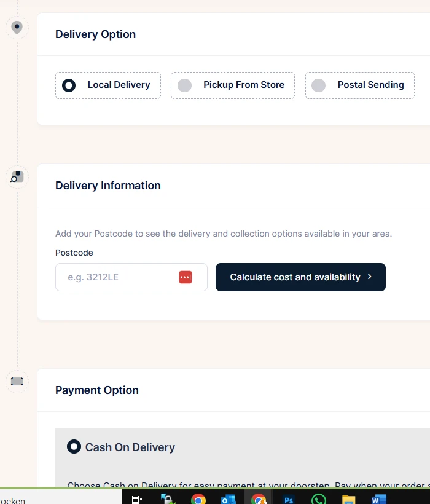Click the red password manager icon in the Postcode field
The image size is (430, 504).
[x=186, y=277]
